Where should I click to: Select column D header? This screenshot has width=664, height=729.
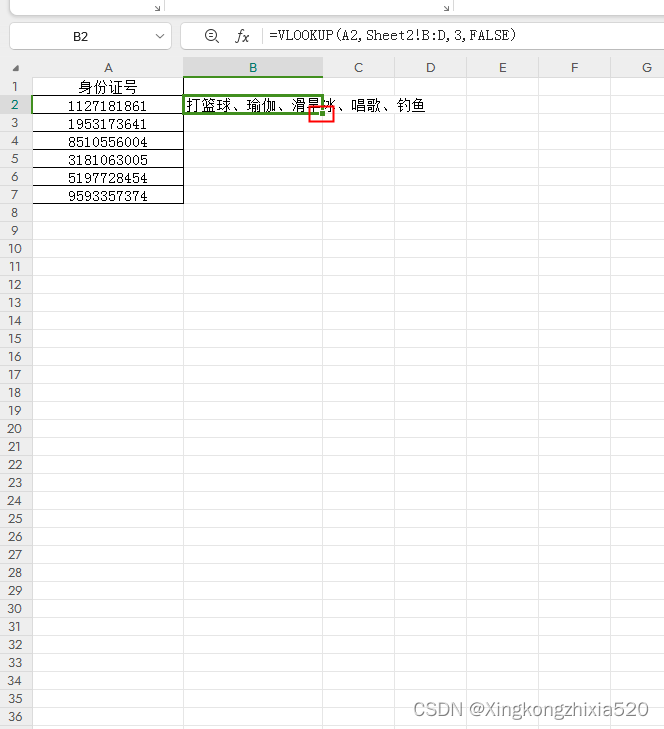tap(431, 68)
